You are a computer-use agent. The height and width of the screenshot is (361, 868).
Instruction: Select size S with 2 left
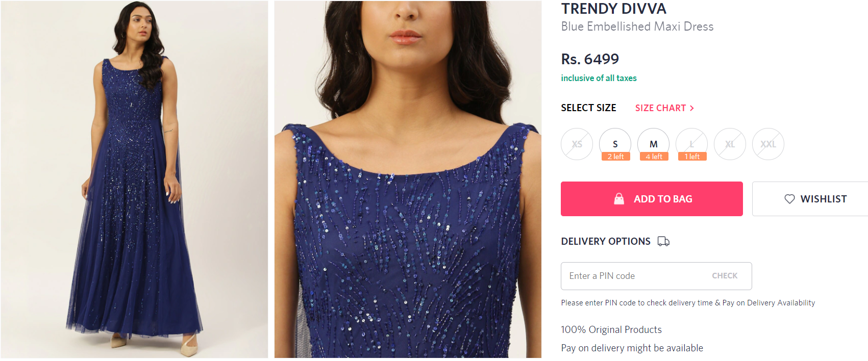(x=615, y=144)
